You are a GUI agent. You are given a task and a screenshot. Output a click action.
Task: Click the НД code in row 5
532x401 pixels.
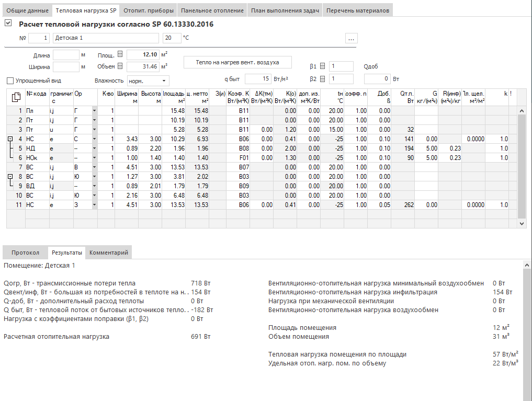tap(37, 148)
